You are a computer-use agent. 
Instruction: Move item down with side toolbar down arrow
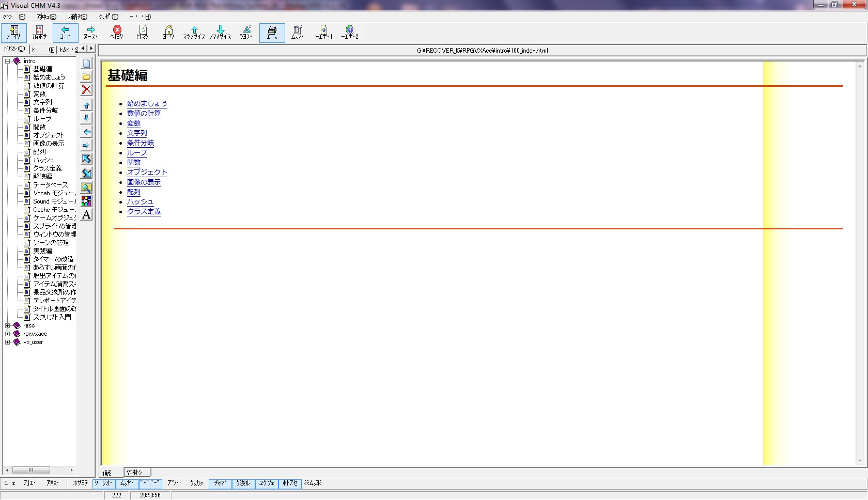86,118
